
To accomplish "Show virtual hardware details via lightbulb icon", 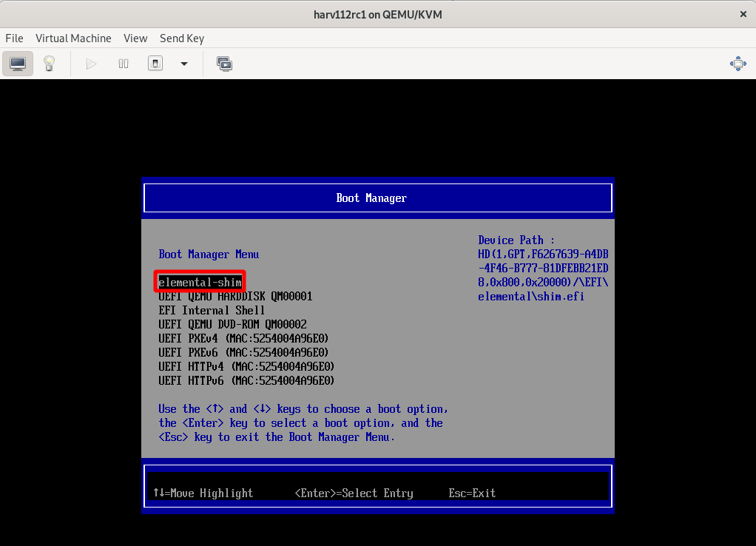I will (49, 64).
